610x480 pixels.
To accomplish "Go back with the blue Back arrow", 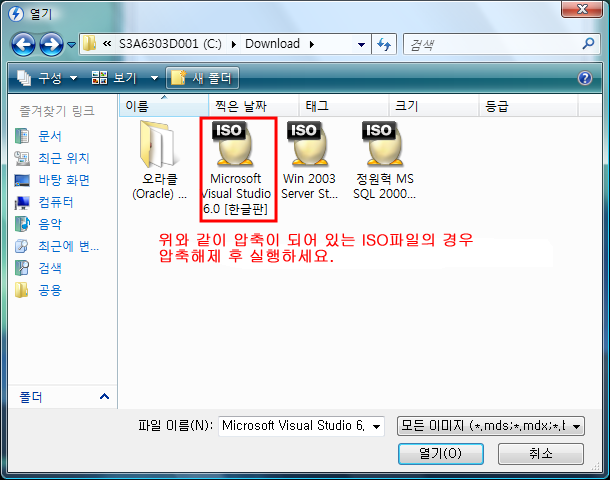I will coord(23,44).
